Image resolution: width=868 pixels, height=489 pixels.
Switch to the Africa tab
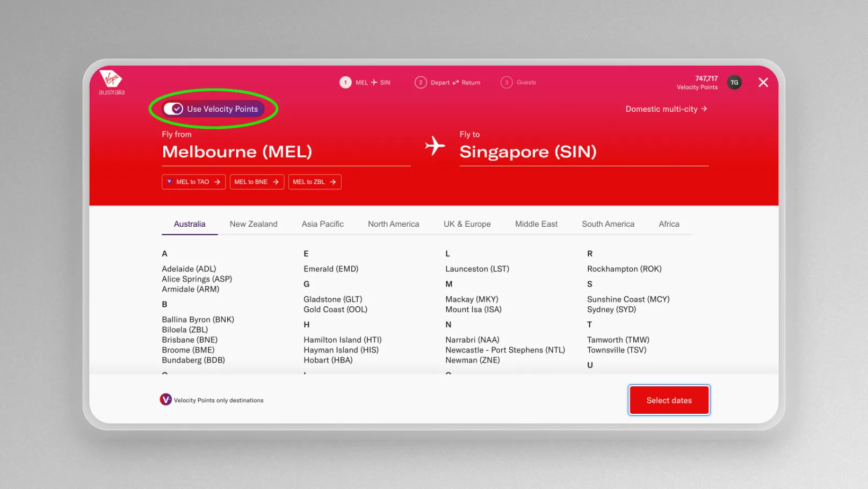[x=669, y=224]
